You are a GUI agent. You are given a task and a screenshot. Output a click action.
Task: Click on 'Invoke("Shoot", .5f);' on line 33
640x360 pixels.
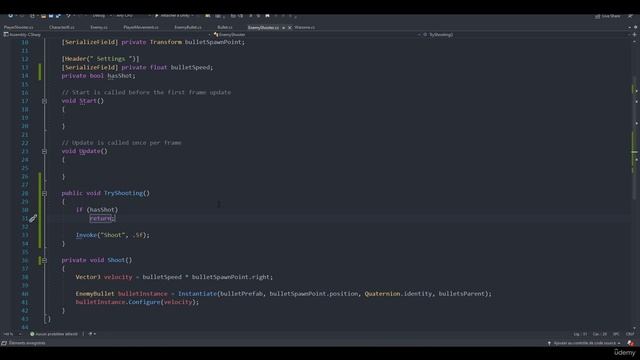[113, 235]
